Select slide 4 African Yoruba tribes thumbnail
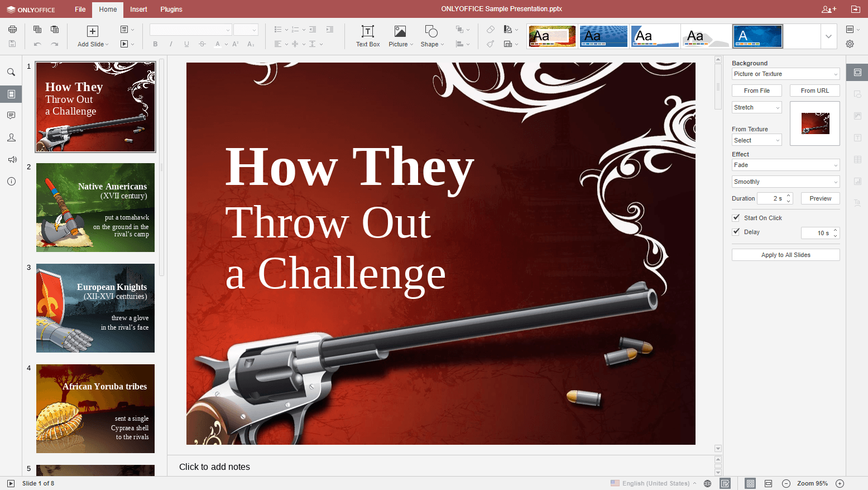Screen dimensions: 868x490 [95, 408]
